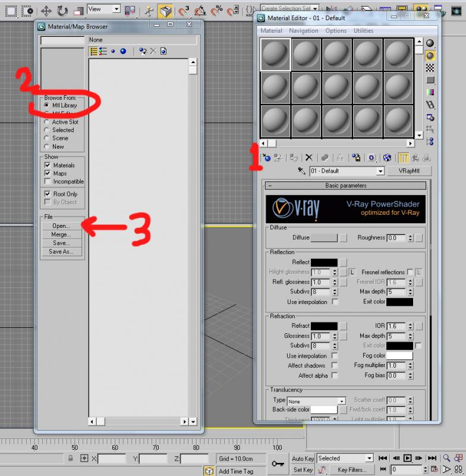The image size is (466, 476).
Task: Select the Move tool in main toolbar
Action: (46, 11)
